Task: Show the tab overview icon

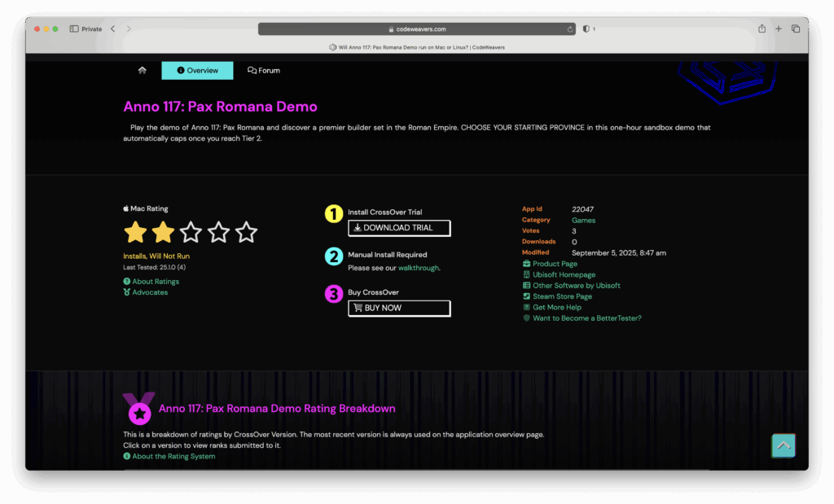Action: 796,28
